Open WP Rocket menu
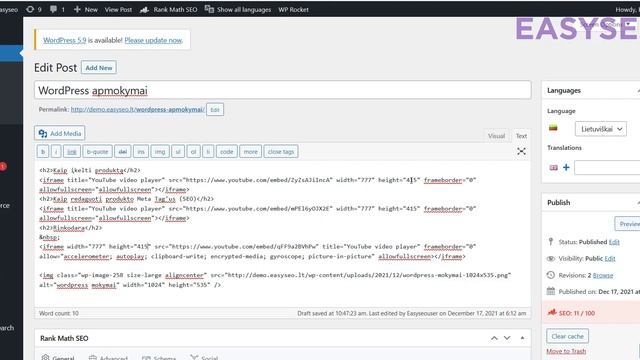Screen dimensions: 640x360 pos(293,9)
